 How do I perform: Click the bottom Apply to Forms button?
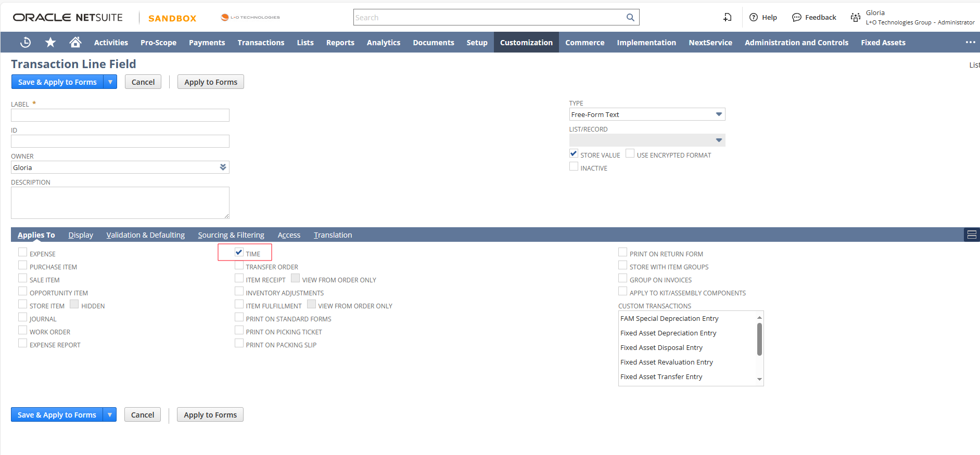[210, 415]
